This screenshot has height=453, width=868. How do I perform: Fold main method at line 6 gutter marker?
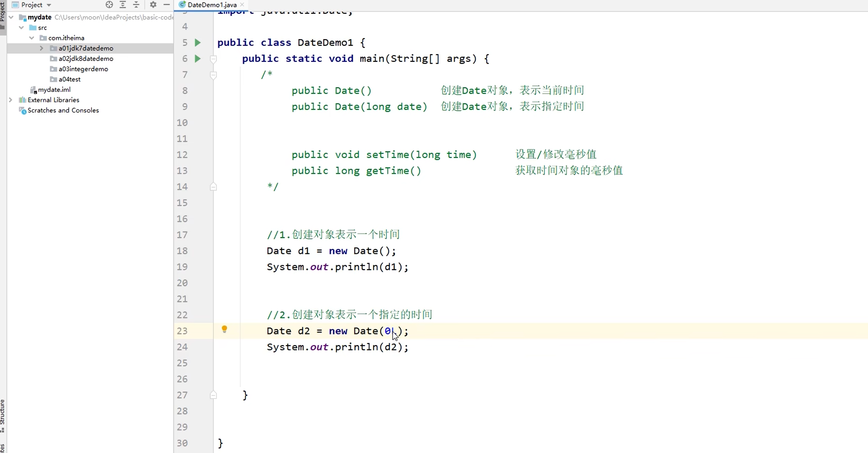tap(213, 59)
